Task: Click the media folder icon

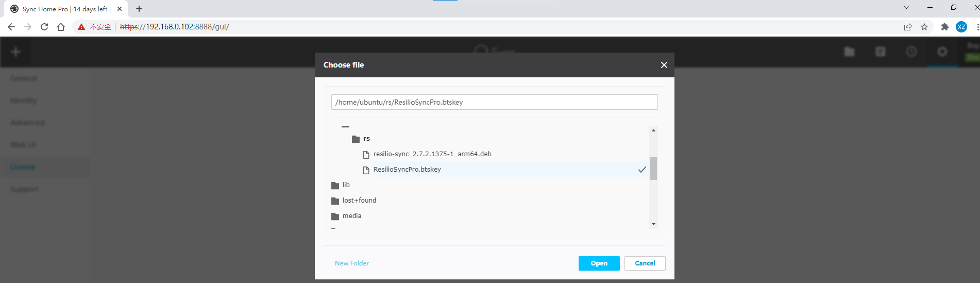Action: click(x=335, y=217)
